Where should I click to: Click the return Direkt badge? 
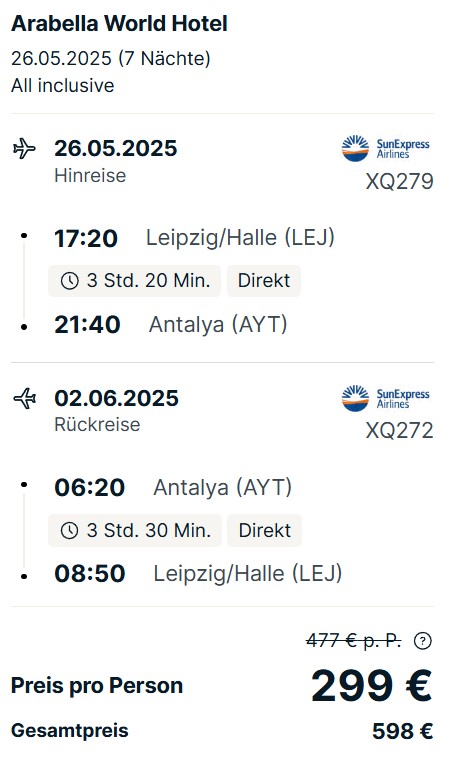coord(264,531)
